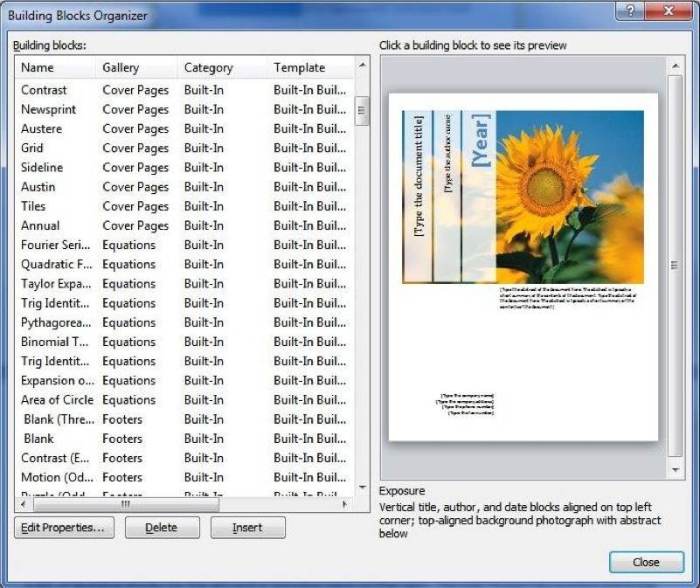
Task: Select the Grid cover page
Action: (184, 149)
